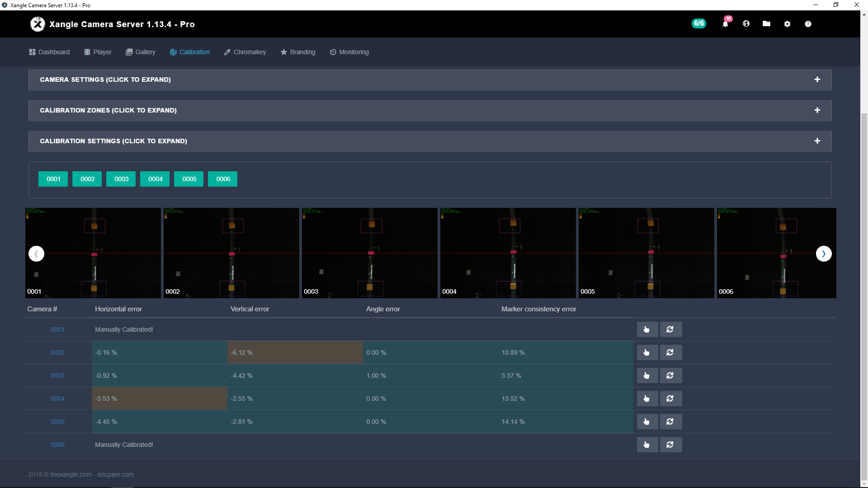This screenshot has height=488, width=868.
Task: Open the notifications bell icon
Action: tap(725, 24)
